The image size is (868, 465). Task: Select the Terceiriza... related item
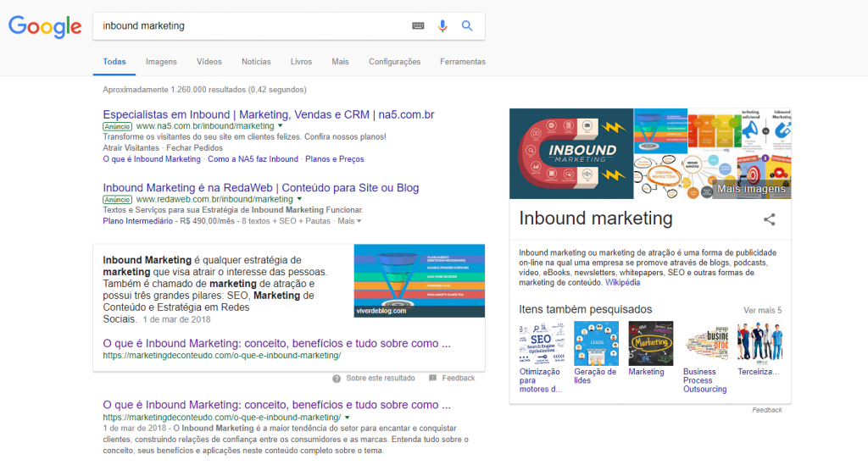tap(759, 349)
